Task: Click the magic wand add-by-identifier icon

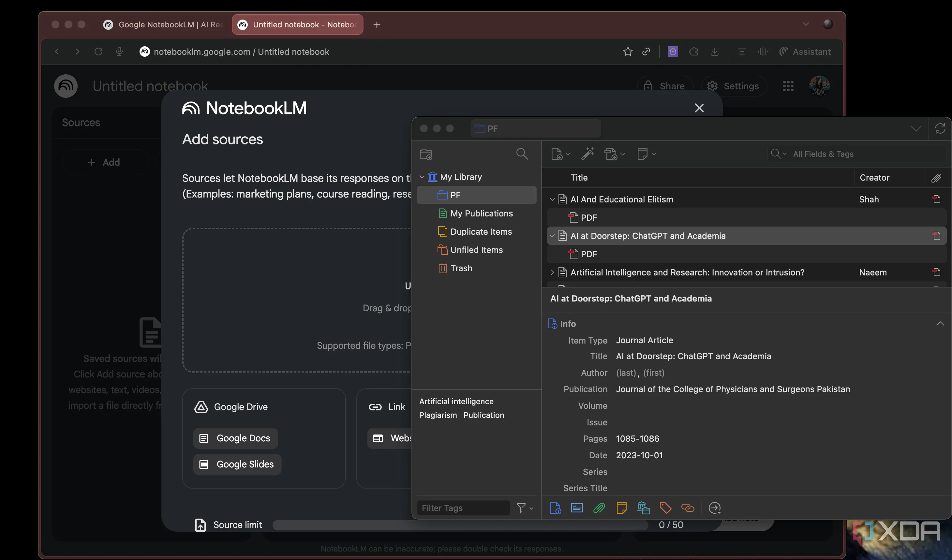Action: [x=588, y=154]
